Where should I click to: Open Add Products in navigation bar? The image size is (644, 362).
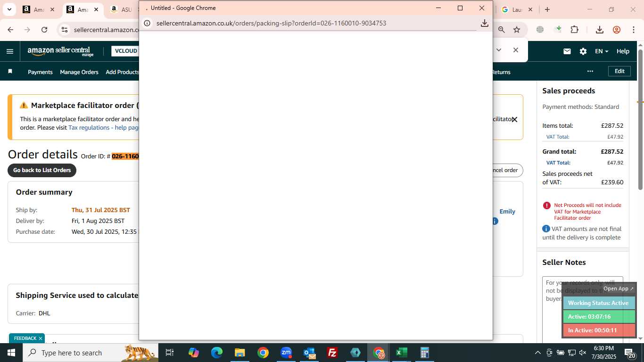[x=122, y=72]
